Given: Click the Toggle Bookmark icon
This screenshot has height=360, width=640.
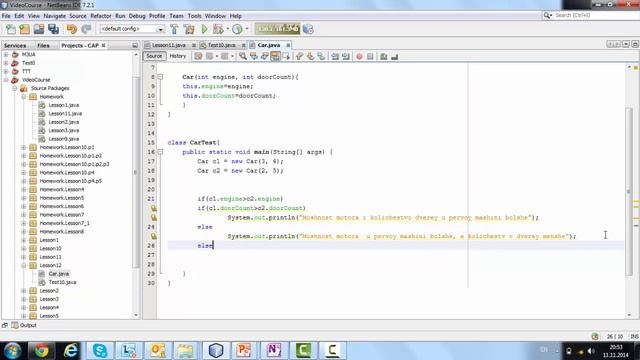Looking at the screenshot, I should [x=321, y=56].
